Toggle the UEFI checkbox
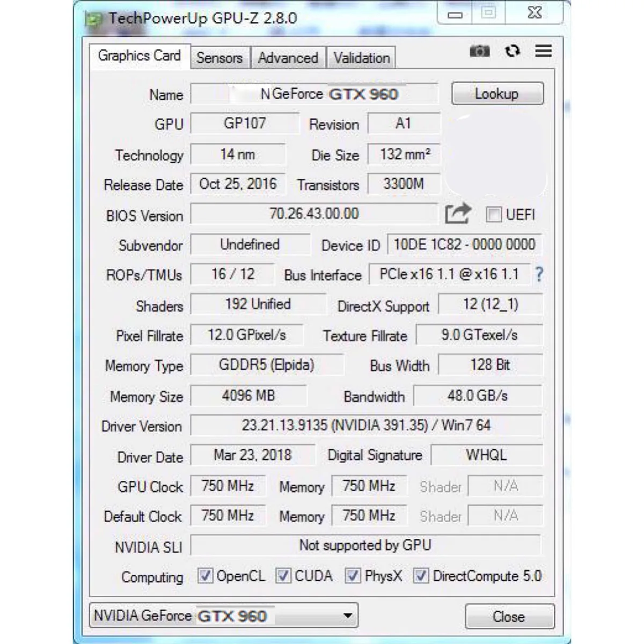The height and width of the screenshot is (644, 644). [493, 215]
